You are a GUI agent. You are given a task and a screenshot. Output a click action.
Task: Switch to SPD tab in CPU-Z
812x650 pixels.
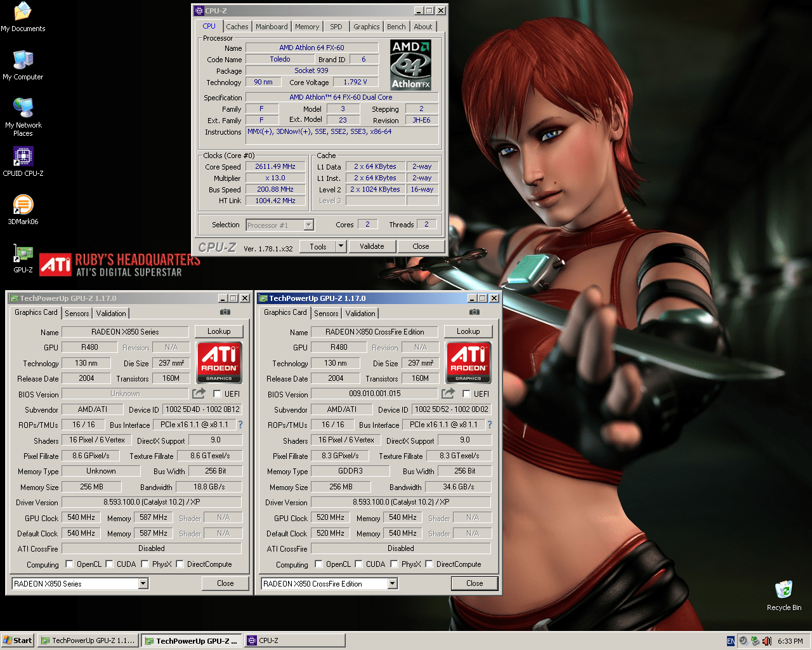tap(336, 27)
